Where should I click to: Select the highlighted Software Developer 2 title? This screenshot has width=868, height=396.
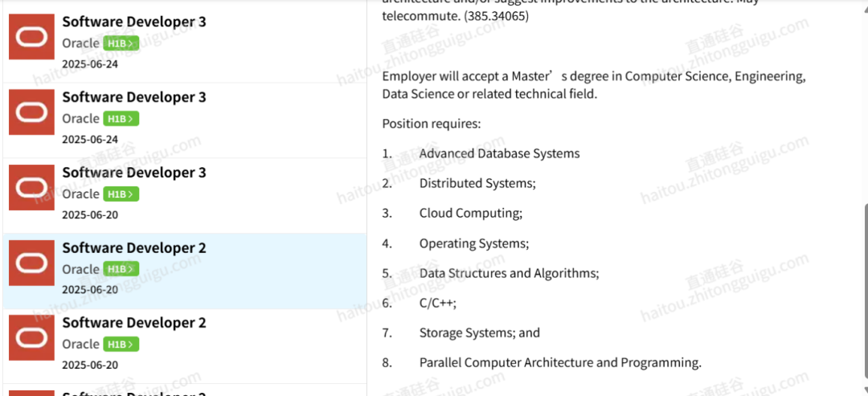click(134, 247)
